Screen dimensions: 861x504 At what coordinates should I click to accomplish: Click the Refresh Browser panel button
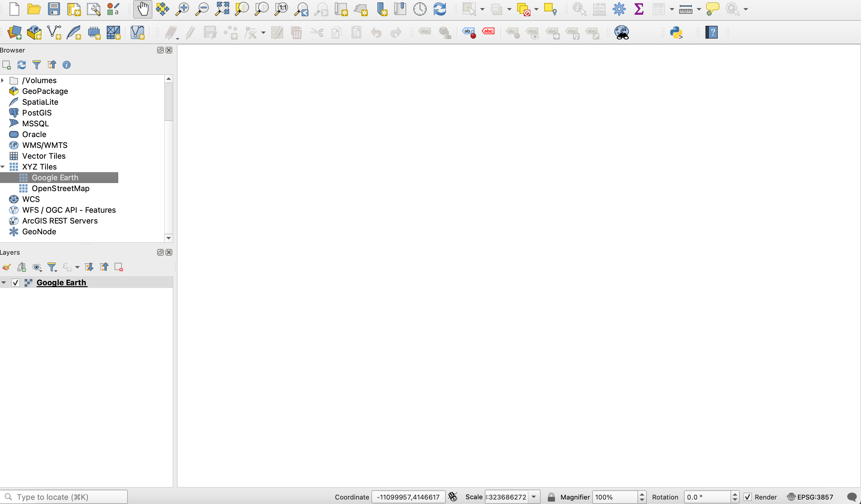click(22, 64)
